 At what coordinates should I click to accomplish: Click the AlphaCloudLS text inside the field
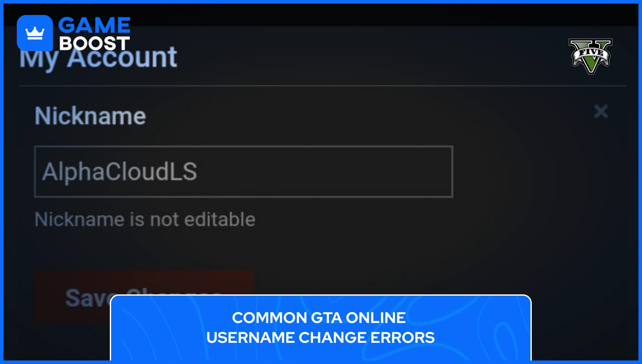pos(119,172)
